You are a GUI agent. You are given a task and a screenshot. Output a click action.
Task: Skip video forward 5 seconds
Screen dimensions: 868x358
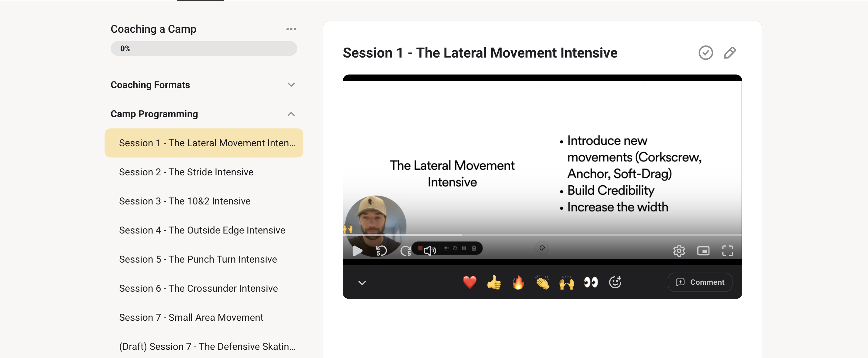406,250
